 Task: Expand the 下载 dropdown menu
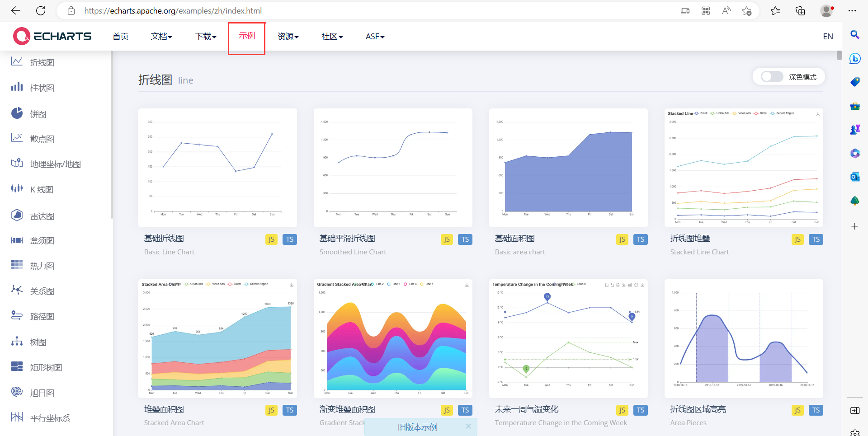point(206,37)
